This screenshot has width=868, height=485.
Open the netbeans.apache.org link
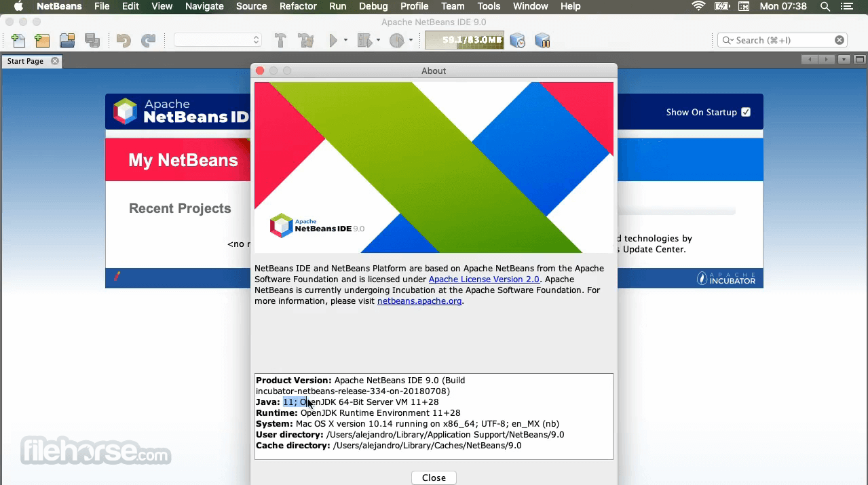(419, 301)
